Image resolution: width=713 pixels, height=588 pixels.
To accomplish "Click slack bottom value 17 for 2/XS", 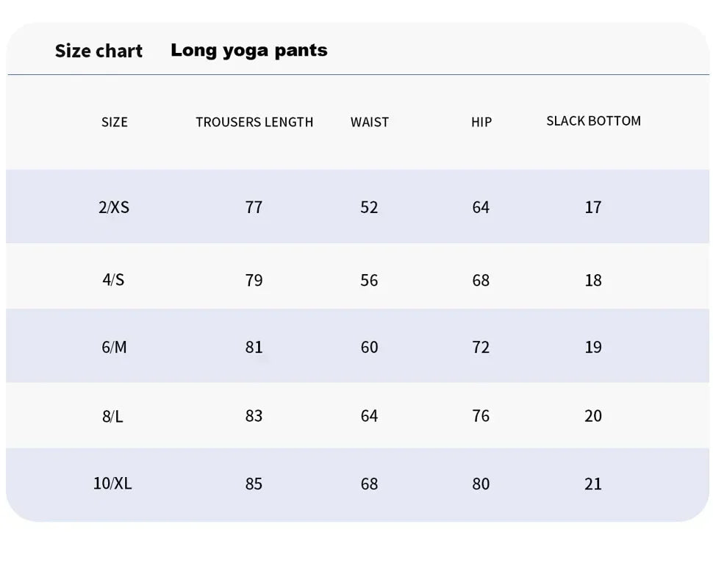I will (593, 207).
